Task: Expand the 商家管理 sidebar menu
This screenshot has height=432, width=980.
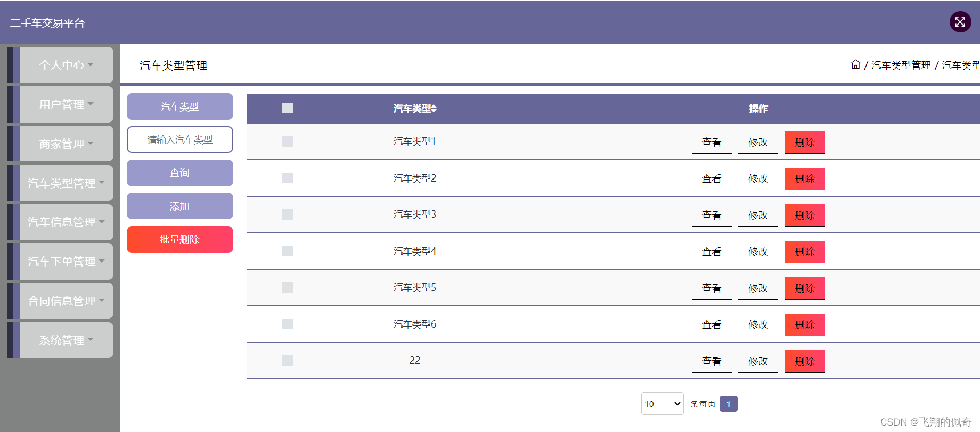Action: 66,144
